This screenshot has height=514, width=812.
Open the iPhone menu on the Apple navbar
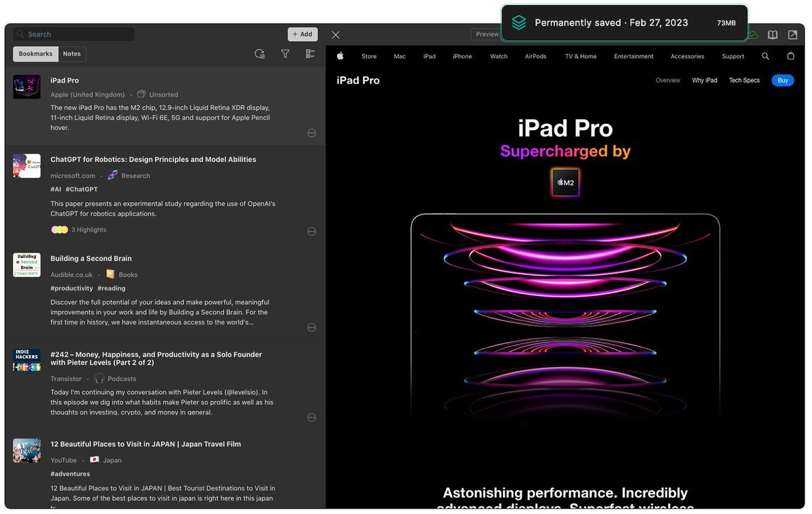[x=462, y=56]
